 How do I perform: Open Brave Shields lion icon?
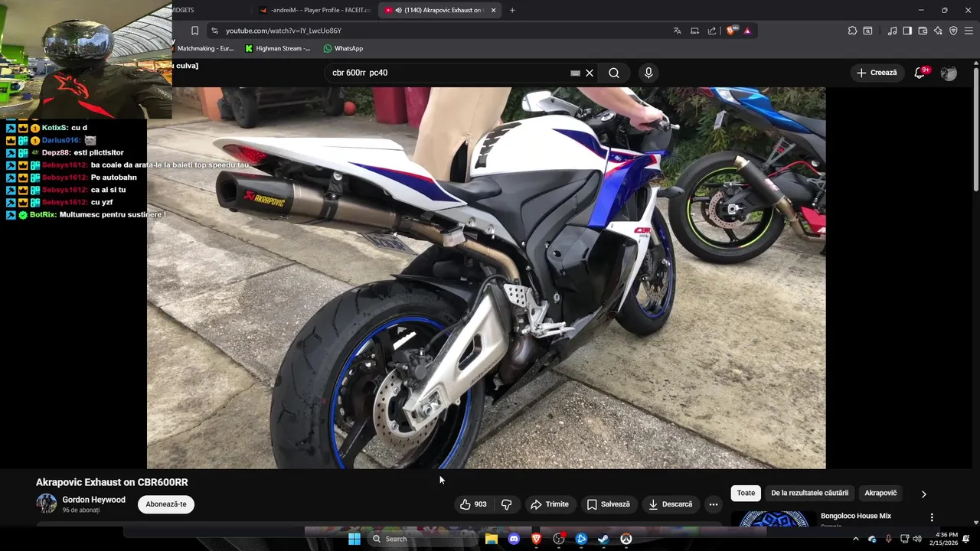[x=731, y=31]
